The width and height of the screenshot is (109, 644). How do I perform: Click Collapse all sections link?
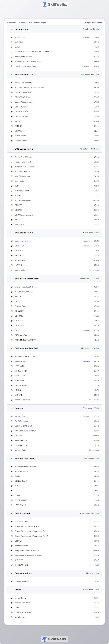(x=93, y=23)
